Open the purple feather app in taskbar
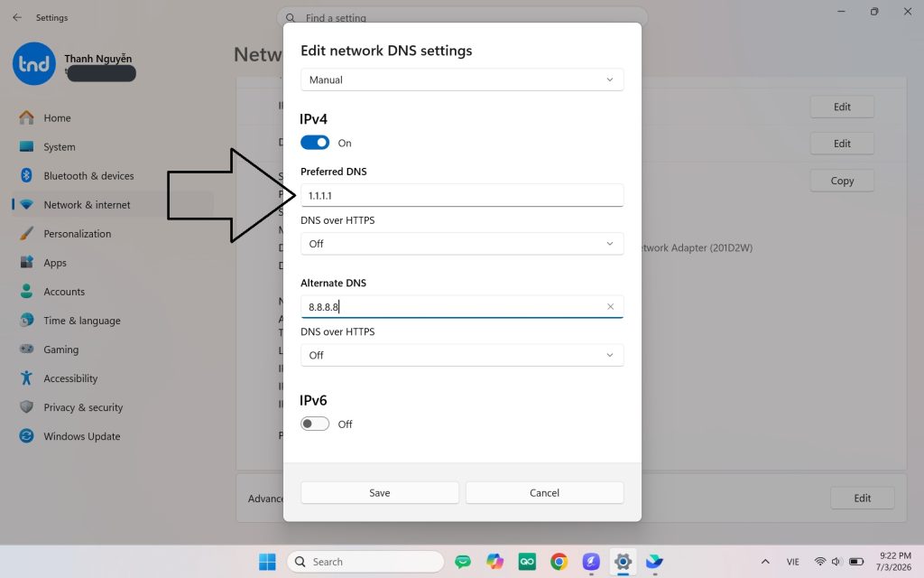This screenshot has height=578, width=924. [x=591, y=562]
